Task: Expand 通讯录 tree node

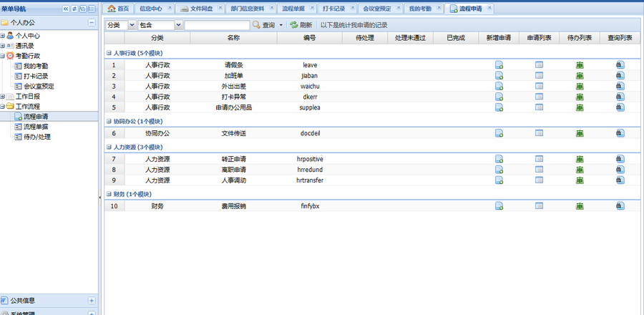Action: tap(2, 46)
